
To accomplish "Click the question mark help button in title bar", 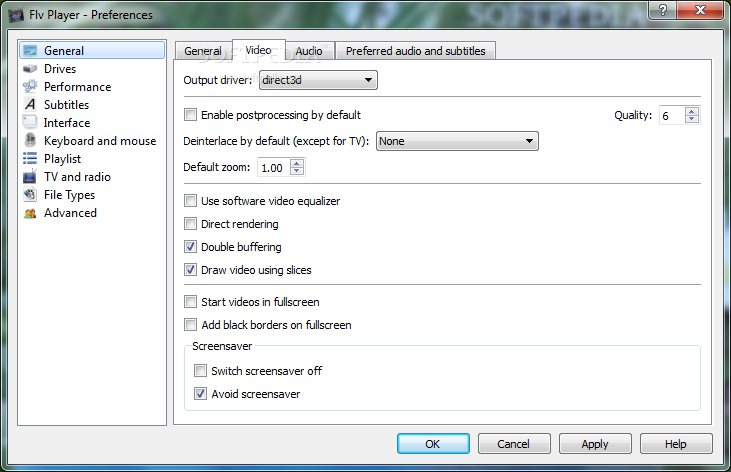I will tap(662, 10).
